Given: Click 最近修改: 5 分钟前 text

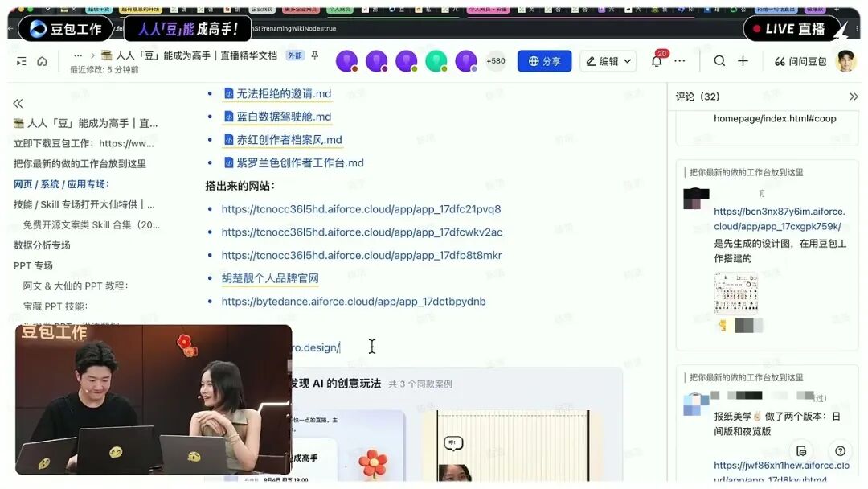Looking at the screenshot, I should pos(104,70).
